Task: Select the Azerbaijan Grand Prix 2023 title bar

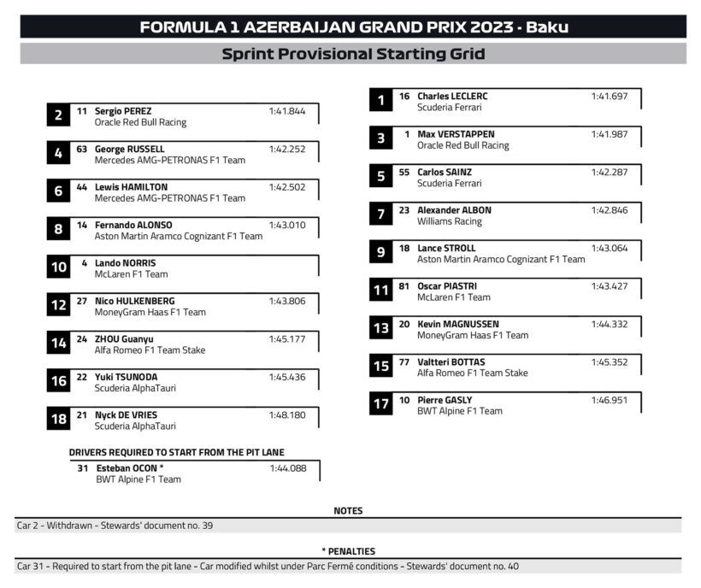Action: pos(353,26)
